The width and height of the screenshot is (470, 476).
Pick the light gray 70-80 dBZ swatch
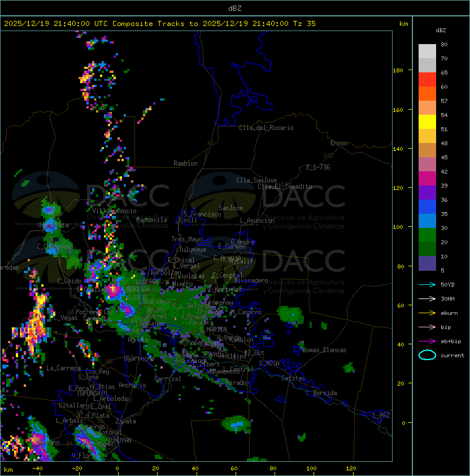[x=427, y=51]
